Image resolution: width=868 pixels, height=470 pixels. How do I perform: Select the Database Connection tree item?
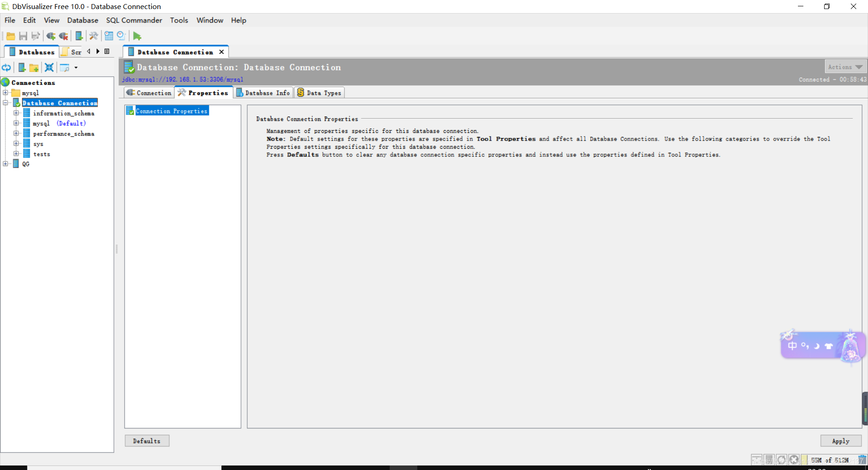(x=60, y=103)
